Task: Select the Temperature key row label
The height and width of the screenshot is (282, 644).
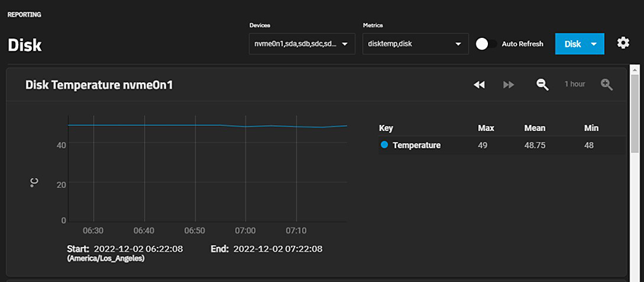Action: pos(417,145)
